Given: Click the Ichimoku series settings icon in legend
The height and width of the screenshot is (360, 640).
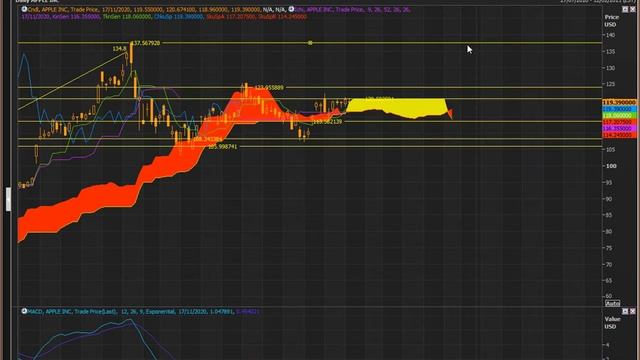Looking at the screenshot, I should [x=291, y=9].
